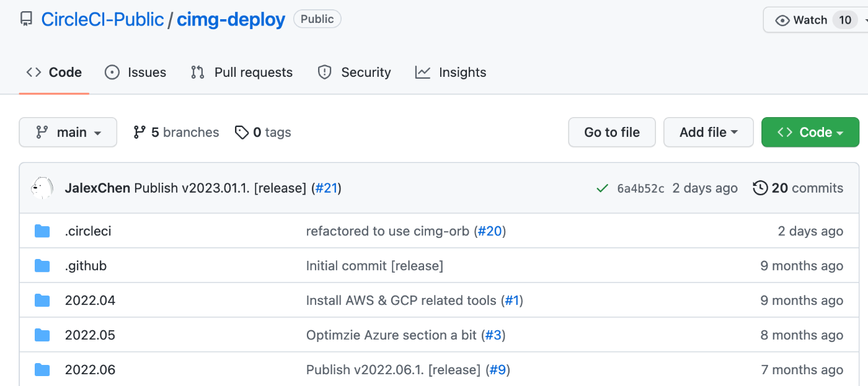Open pull request #21 link
The image size is (868, 386).
tap(327, 188)
